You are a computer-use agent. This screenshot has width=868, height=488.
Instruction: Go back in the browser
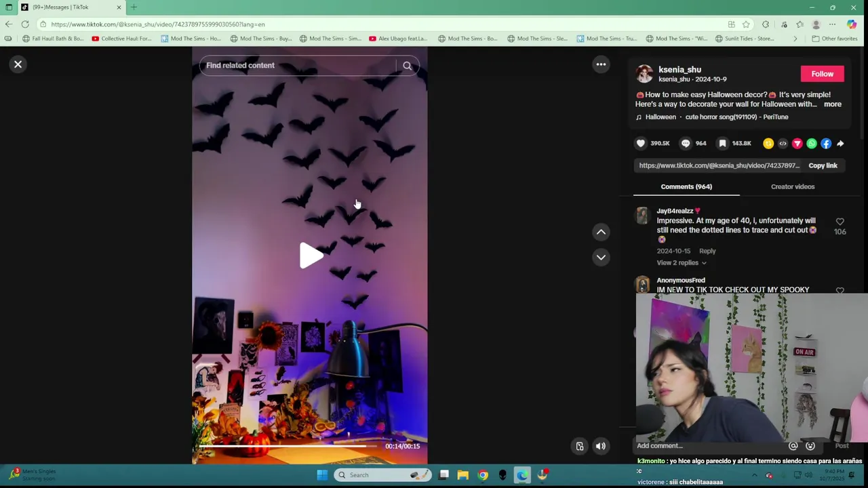click(8, 24)
